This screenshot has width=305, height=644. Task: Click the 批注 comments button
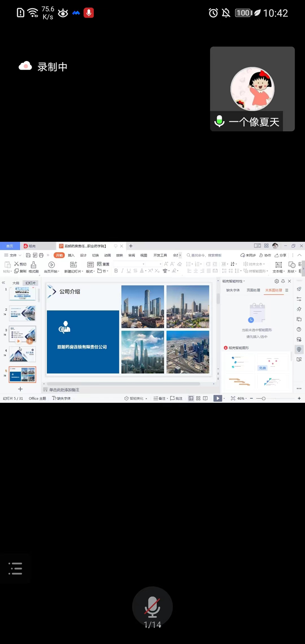click(176, 398)
